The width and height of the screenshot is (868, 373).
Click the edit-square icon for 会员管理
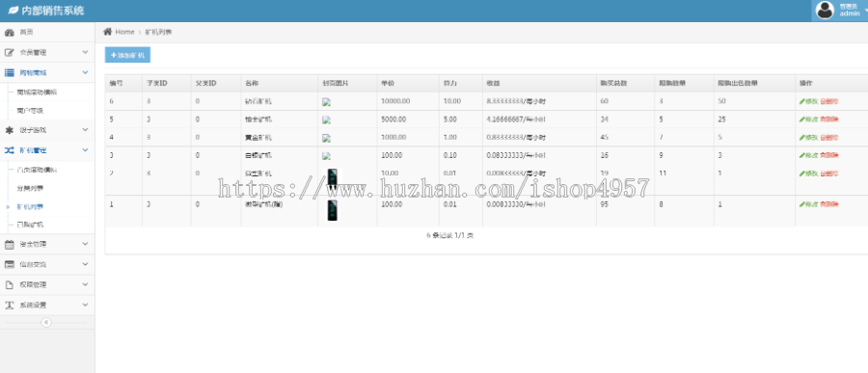click(x=10, y=53)
